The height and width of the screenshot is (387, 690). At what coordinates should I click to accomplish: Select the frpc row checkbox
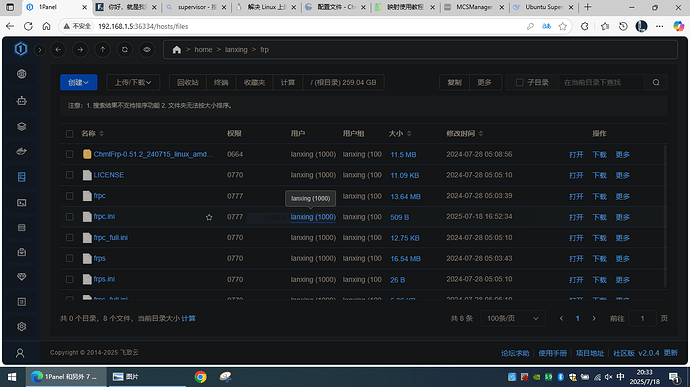click(x=70, y=196)
